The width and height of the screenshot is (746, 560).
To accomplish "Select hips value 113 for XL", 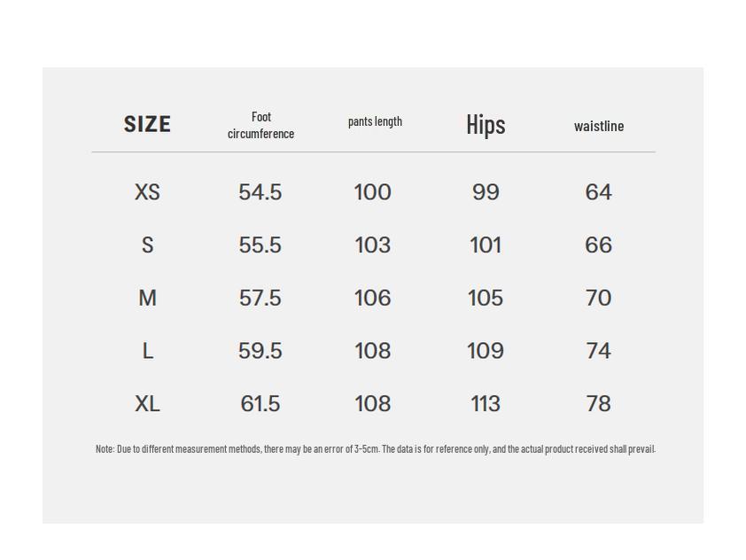I will [x=486, y=404].
